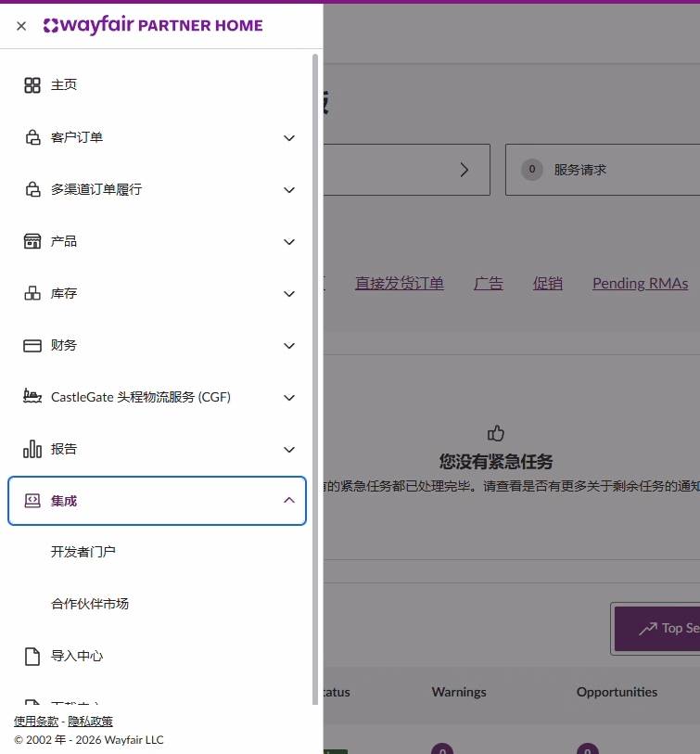Click the 集成 code laptop icon
Viewport: 700px width, 754px height.
coord(32,501)
